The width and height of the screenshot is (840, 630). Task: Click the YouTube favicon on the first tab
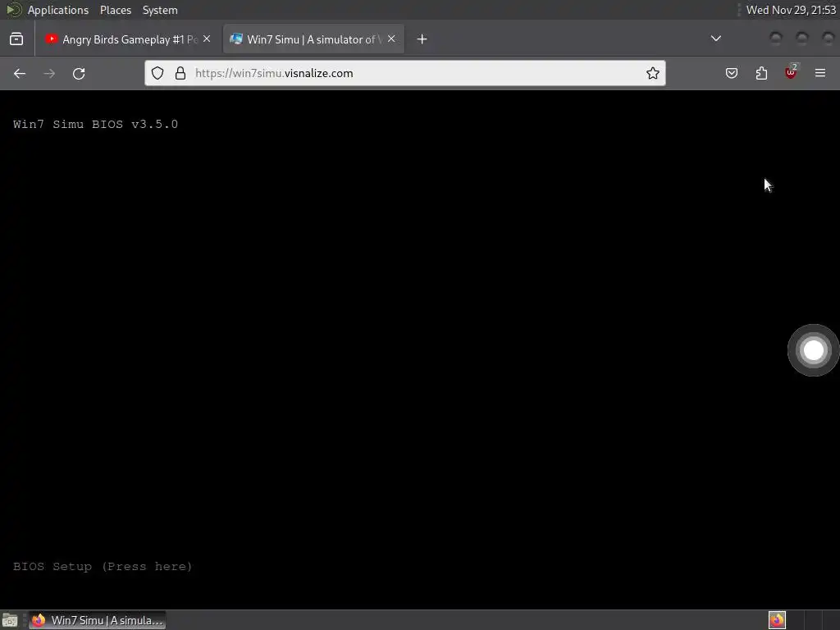tap(52, 39)
